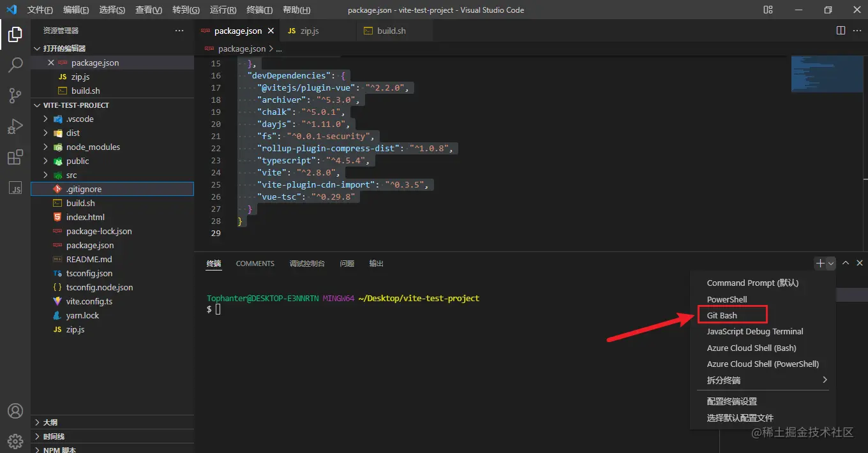Open the 查看(V) menu
This screenshot has width=868, height=453.
149,10
